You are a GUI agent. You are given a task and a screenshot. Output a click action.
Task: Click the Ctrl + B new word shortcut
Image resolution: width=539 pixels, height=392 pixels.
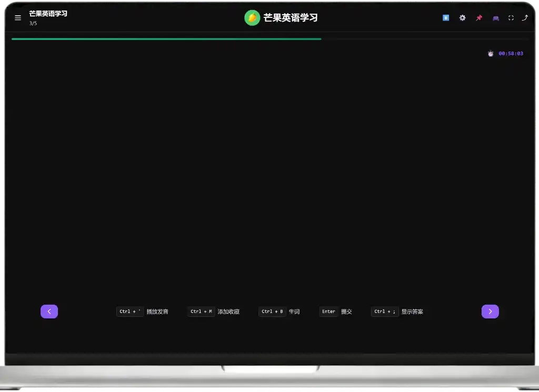(x=272, y=311)
